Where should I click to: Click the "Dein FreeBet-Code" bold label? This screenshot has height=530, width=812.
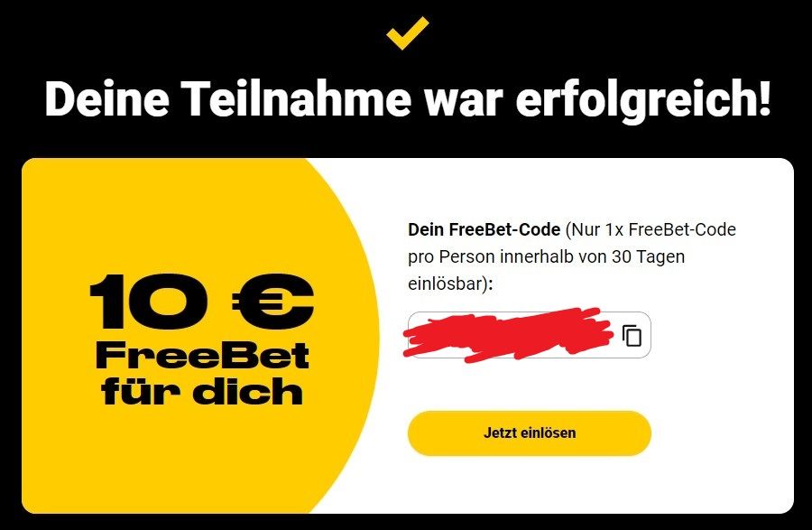[x=484, y=229]
